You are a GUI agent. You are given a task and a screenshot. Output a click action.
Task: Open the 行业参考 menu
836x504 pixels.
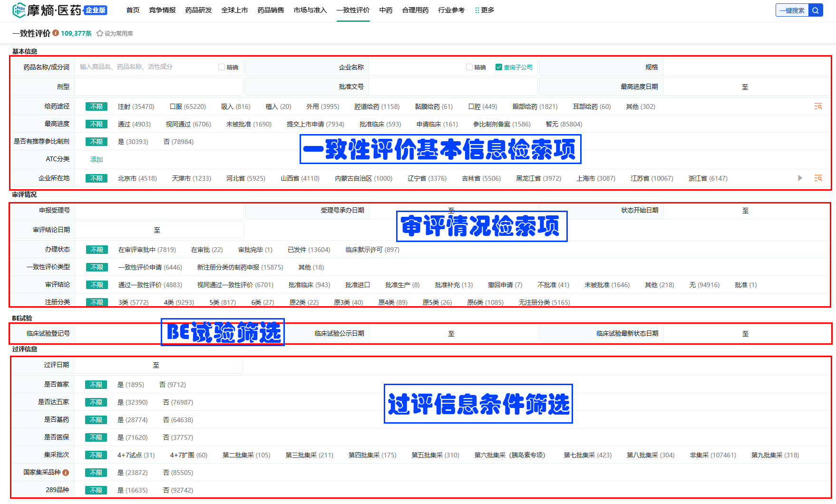coord(451,10)
